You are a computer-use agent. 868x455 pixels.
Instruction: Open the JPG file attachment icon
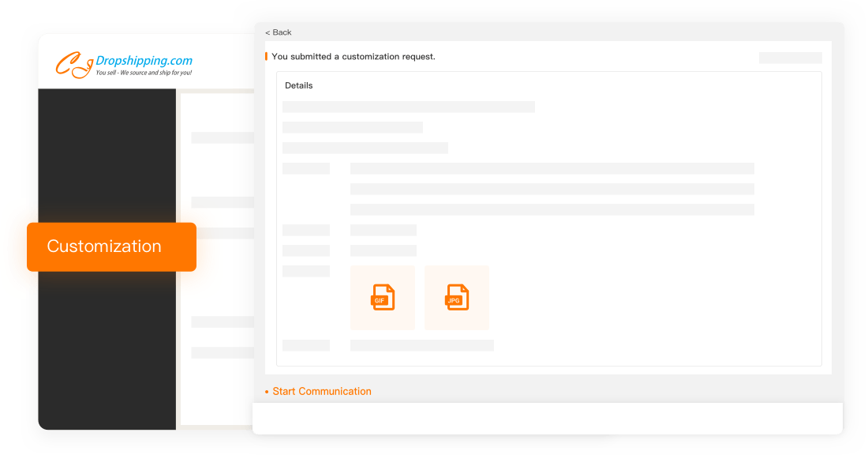(x=457, y=297)
